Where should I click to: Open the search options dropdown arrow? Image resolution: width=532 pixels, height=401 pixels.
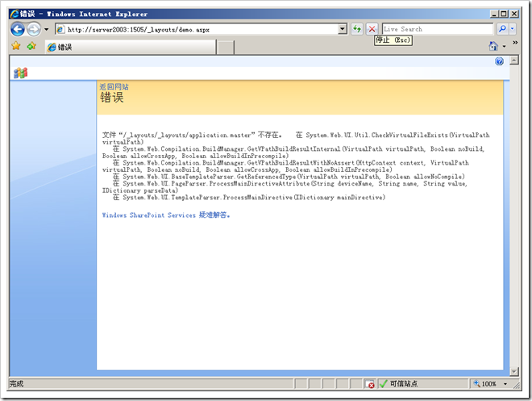513,29
